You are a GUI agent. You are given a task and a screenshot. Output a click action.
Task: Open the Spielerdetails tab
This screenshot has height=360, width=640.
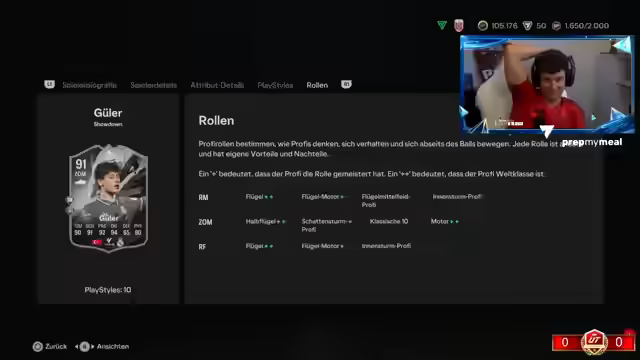pos(153,85)
